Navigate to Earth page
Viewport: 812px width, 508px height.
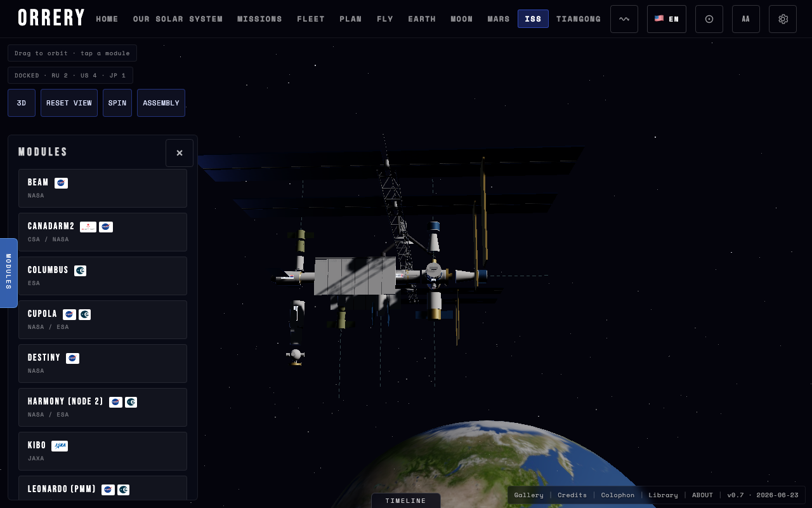click(x=422, y=19)
